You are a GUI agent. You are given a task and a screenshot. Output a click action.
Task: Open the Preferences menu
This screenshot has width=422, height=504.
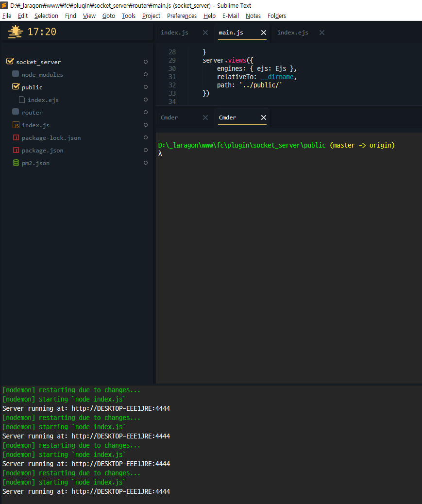pos(182,16)
